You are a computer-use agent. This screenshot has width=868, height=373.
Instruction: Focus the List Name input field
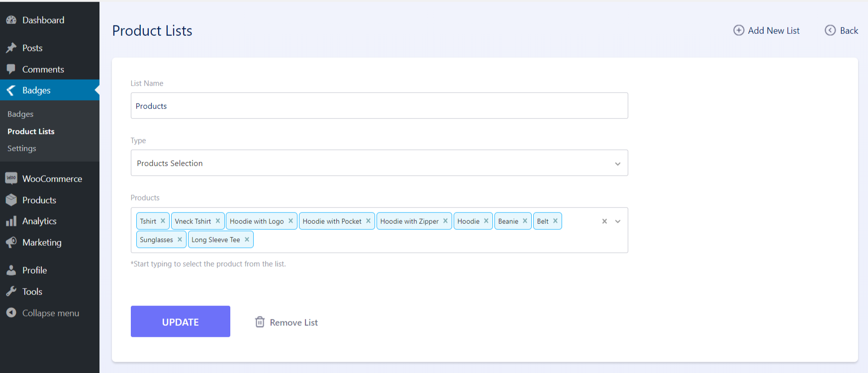pyautogui.click(x=379, y=105)
